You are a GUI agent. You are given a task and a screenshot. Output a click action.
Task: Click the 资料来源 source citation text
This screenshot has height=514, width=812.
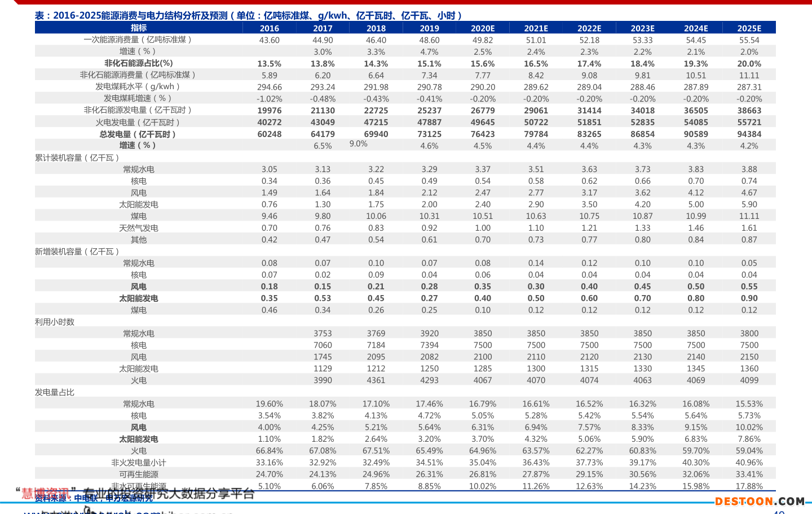(x=93, y=498)
